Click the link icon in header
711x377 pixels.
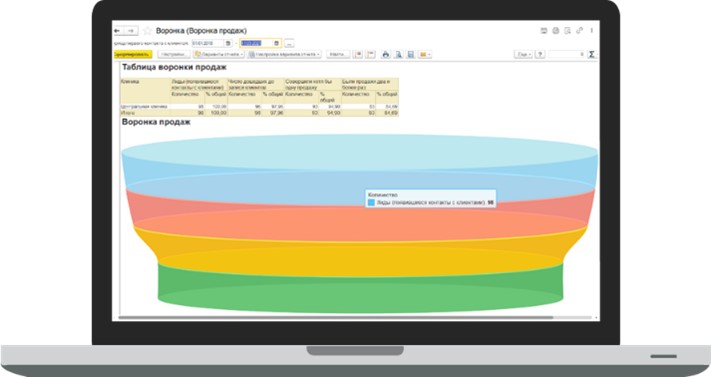tap(580, 31)
